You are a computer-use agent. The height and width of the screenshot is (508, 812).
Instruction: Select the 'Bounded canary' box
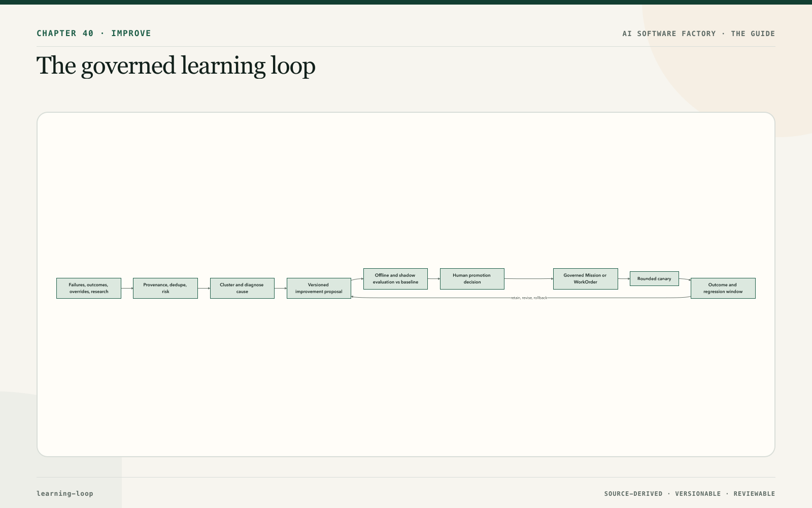click(654, 279)
